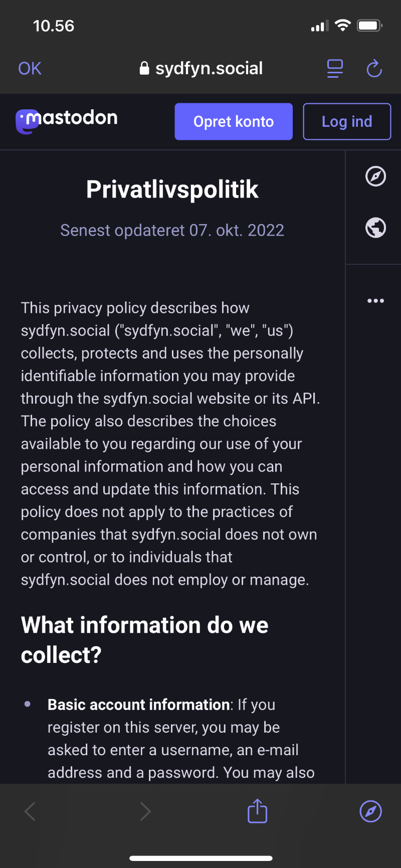Click the Log ind button
Image resolution: width=401 pixels, height=868 pixels.
[347, 121]
